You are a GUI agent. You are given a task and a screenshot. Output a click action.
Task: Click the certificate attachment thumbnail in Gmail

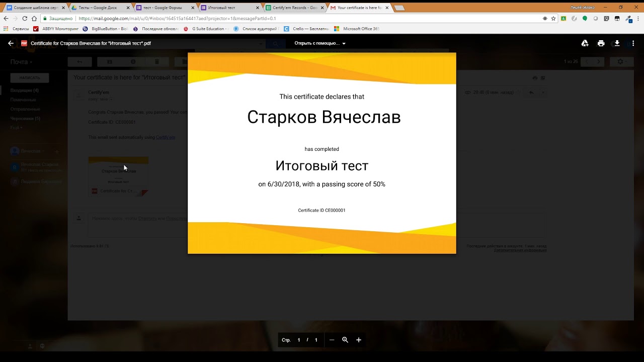[x=118, y=176]
